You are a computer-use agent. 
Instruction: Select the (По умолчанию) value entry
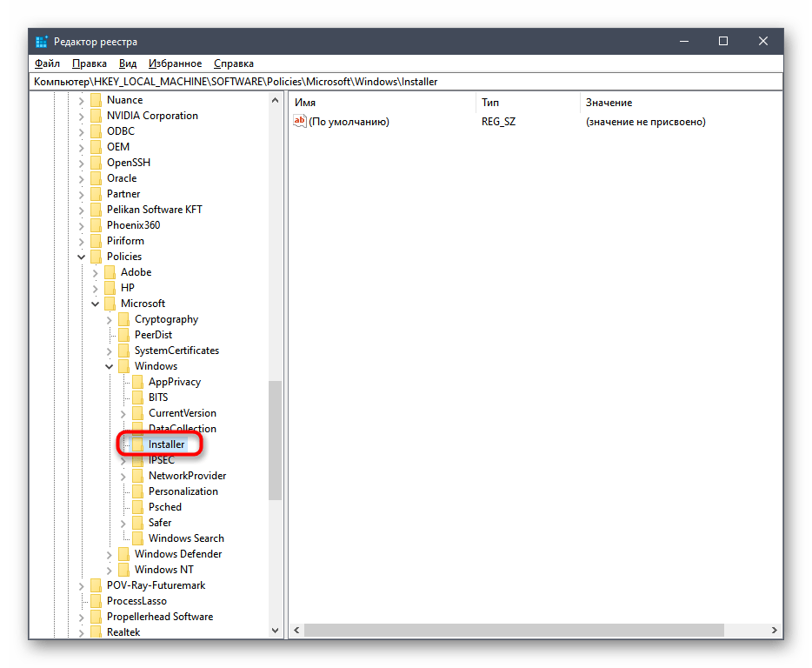coord(349,122)
